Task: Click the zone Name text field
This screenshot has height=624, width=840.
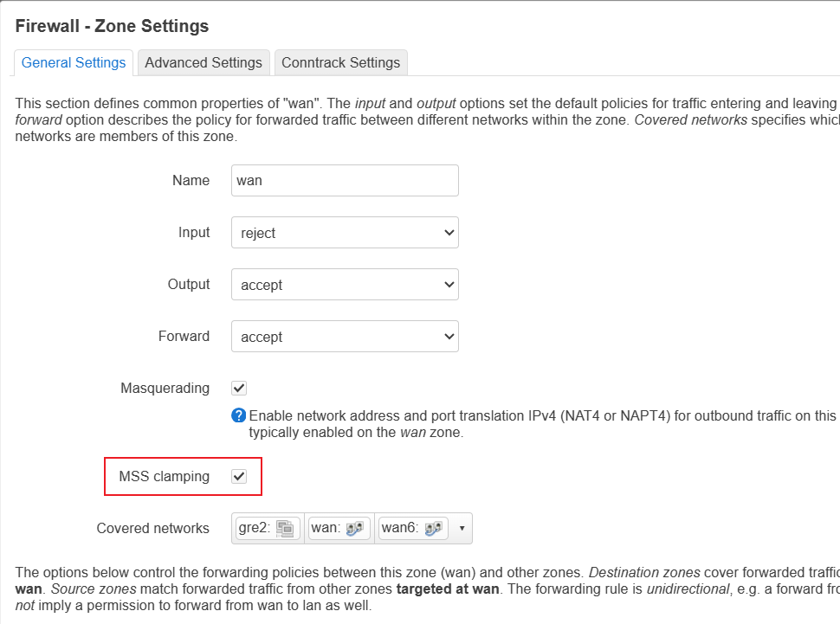Action: 345,181
